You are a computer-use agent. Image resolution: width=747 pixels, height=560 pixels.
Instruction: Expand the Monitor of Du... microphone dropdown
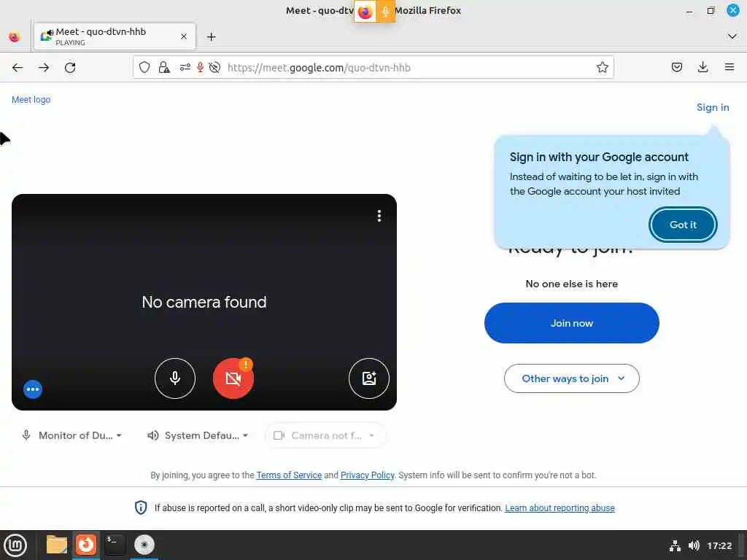[x=72, y=435]
